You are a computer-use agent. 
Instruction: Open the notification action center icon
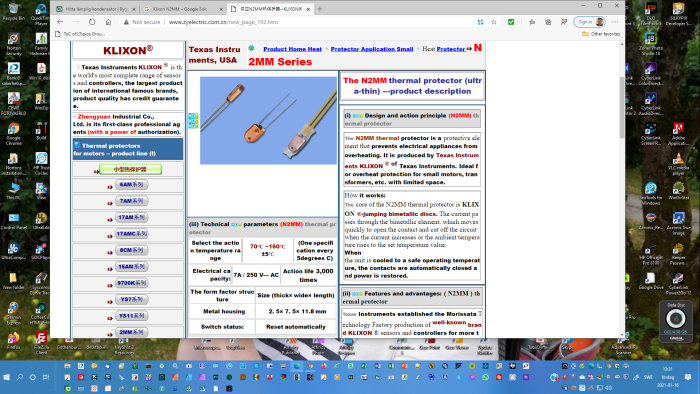[688, 377]
